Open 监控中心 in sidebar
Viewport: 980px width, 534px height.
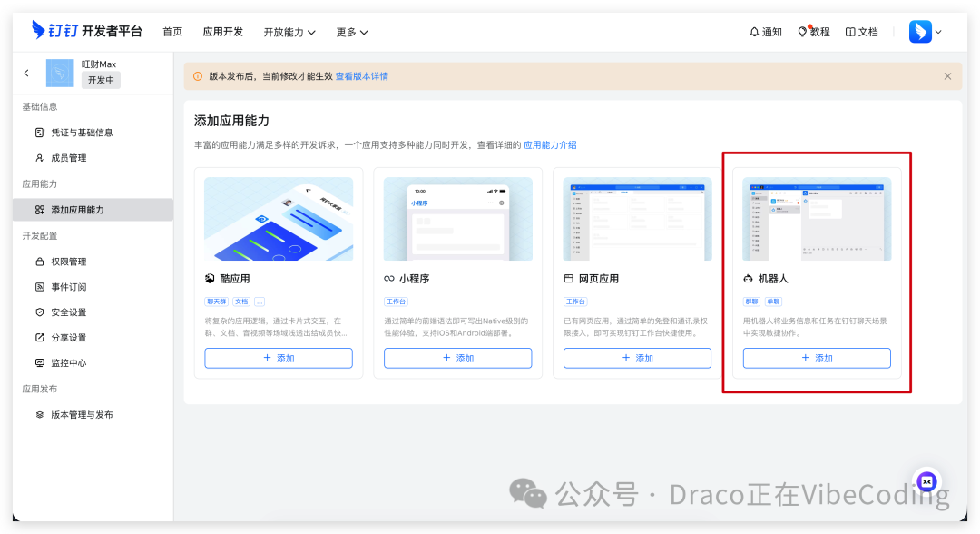tap(93, 362)
